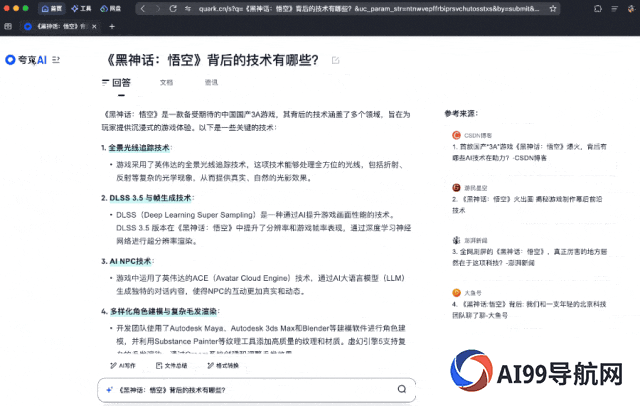This screenshot has height=406, width=640.
Task: Open the extensions icon in top-right toolbar
Action: [598, 9]
